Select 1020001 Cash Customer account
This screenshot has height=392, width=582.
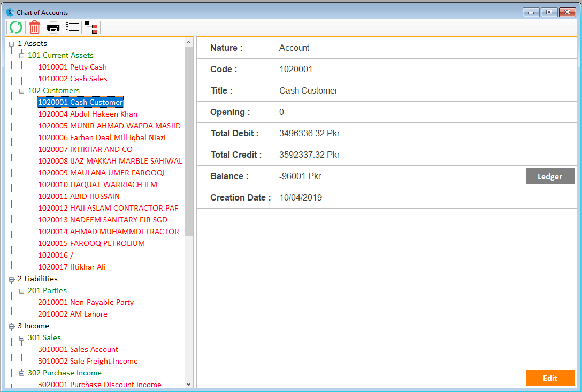80,102
